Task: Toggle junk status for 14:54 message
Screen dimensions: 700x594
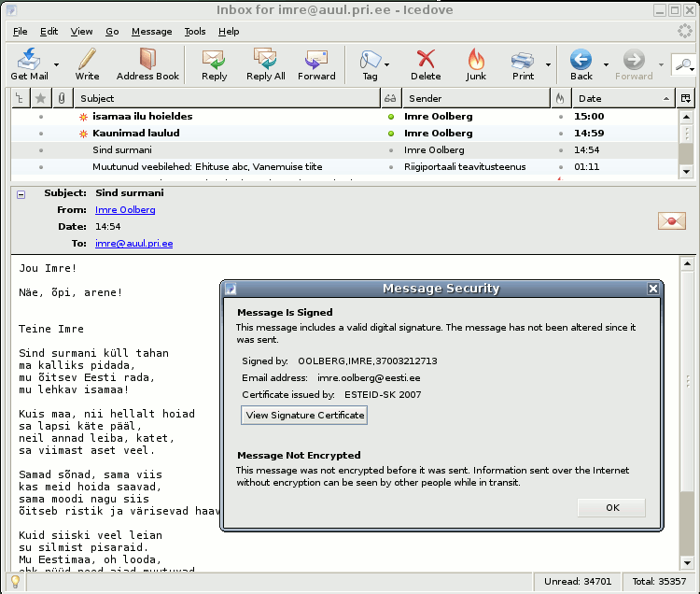Action: click(x=561, y=150)
